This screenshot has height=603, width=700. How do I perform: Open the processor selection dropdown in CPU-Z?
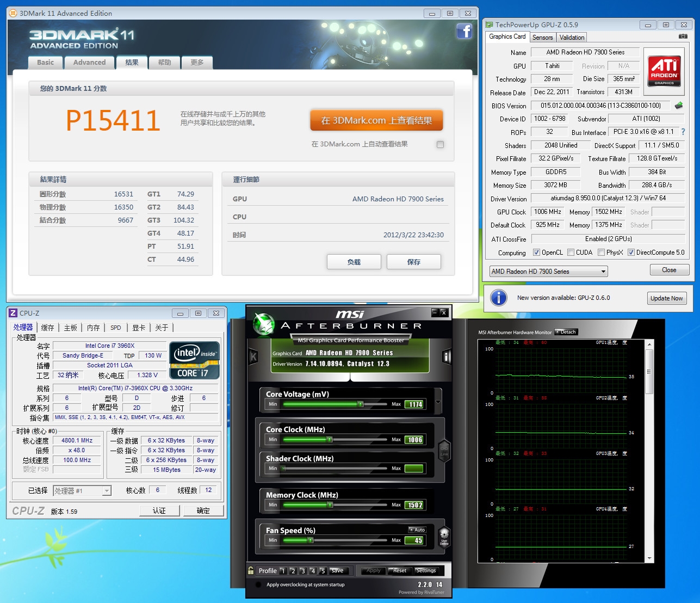click(82, 491)
